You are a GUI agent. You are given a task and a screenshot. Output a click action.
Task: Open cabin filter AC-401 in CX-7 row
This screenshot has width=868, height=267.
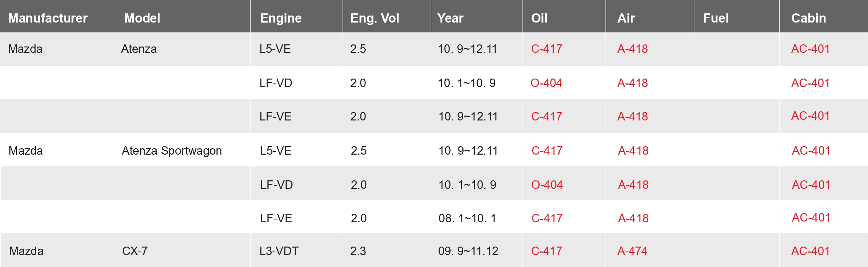(810, 251)
